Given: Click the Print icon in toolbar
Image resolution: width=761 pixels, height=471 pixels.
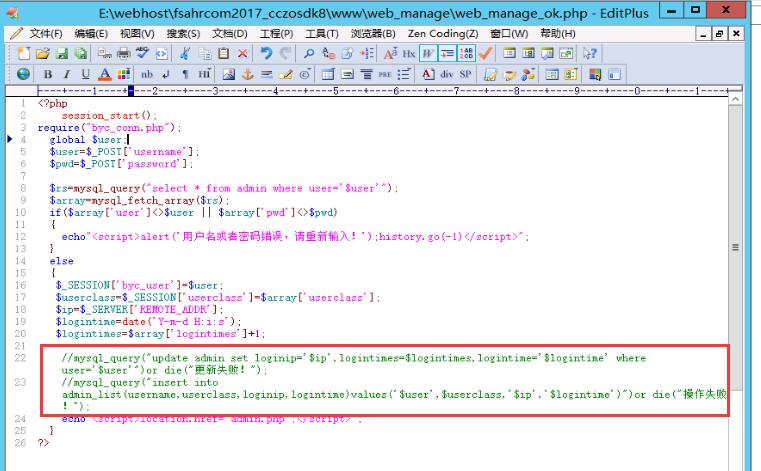Looking at the screenshot, I should point(123,53).
